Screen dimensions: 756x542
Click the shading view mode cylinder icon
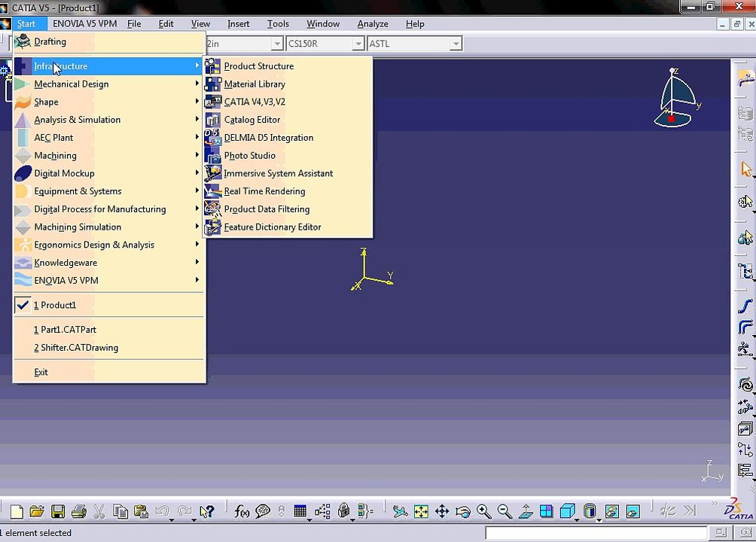tap(589, 511)
